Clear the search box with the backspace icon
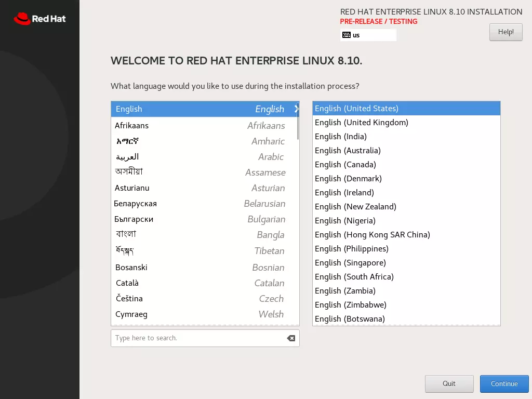This screenshot has height=399, width=532. [290, 338]
